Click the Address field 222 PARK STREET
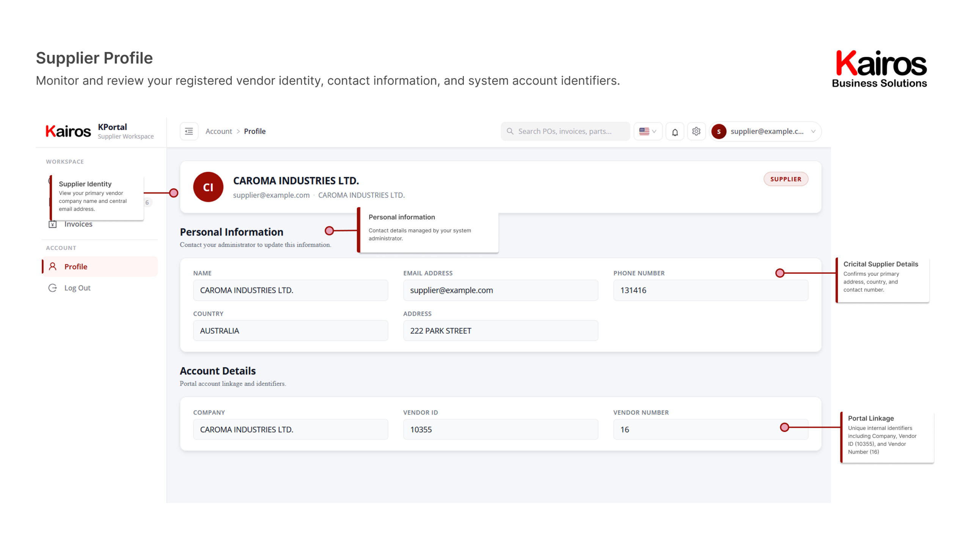The width and height of the screenshot is (971, 560). coord(501,330)
